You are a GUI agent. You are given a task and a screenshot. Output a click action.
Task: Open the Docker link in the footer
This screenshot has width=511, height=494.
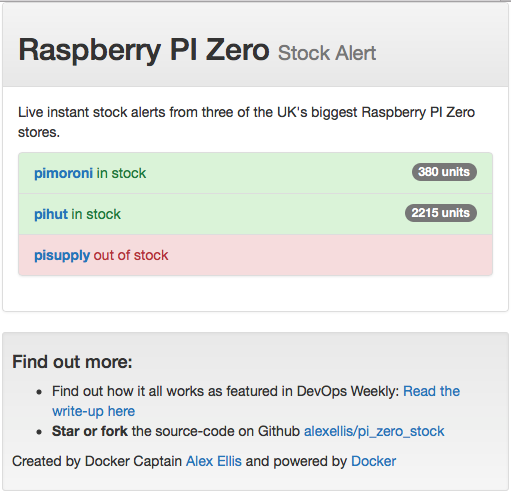[373, 461]
